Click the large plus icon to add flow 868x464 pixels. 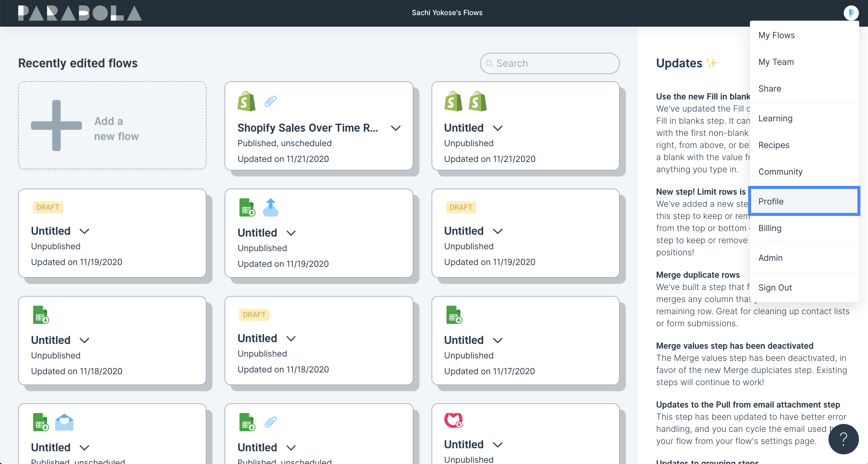tap(56, 125)
